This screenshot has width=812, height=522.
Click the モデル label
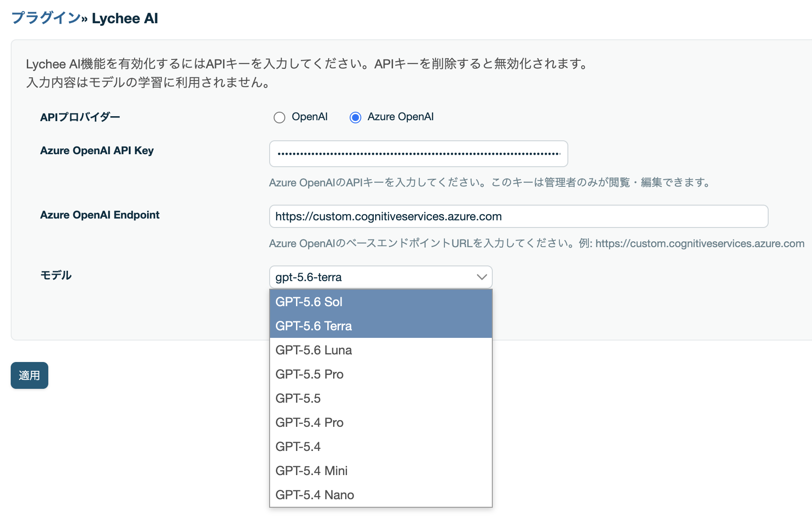56,275
